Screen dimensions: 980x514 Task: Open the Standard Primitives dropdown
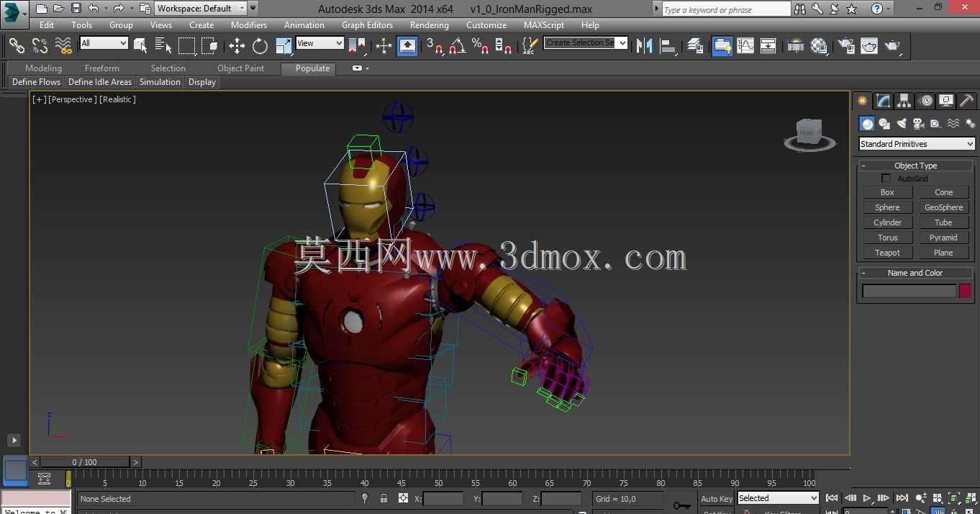click(x=917, y=144)
